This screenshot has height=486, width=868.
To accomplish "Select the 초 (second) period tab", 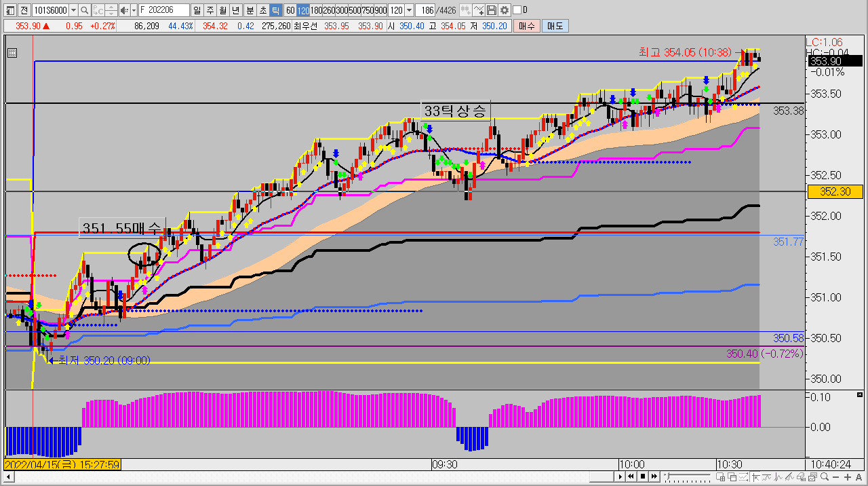I will [262, 10].
